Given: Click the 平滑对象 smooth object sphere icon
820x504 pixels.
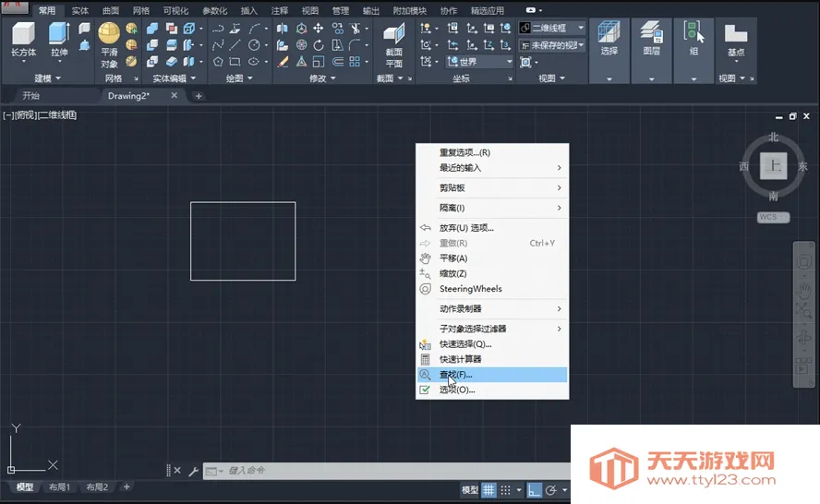Looking at the screenshot, I should coord(109,33).
